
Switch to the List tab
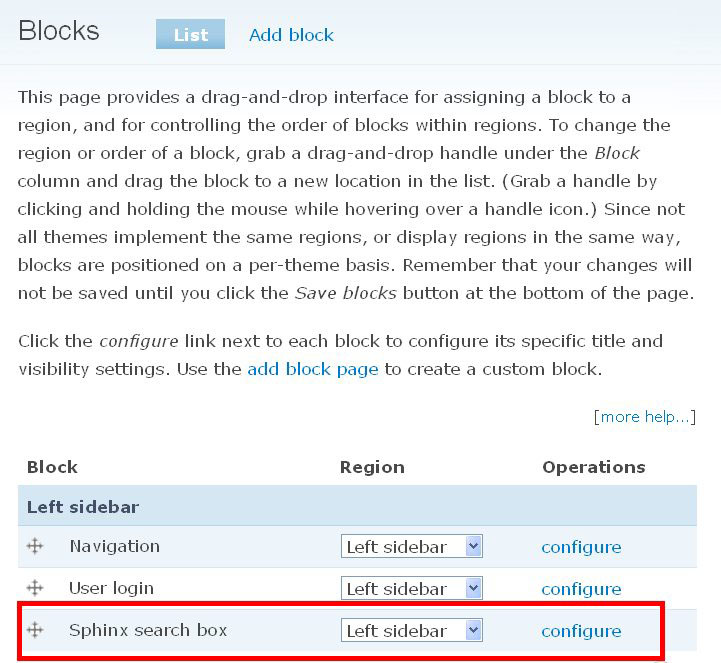tap(190, 35)
